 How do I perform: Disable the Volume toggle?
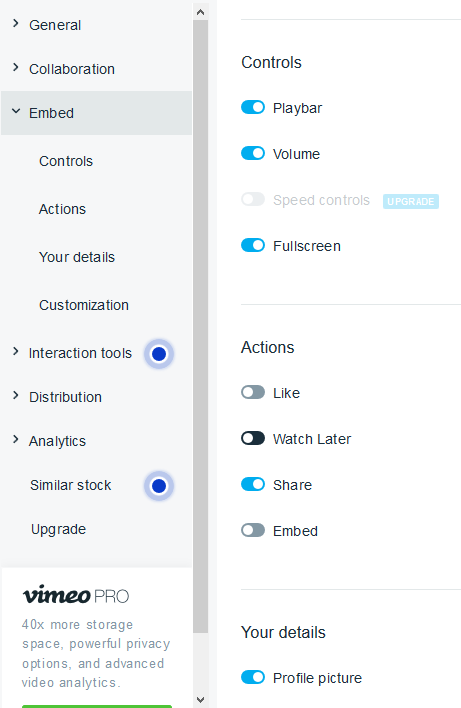click(x=253, y=154)
